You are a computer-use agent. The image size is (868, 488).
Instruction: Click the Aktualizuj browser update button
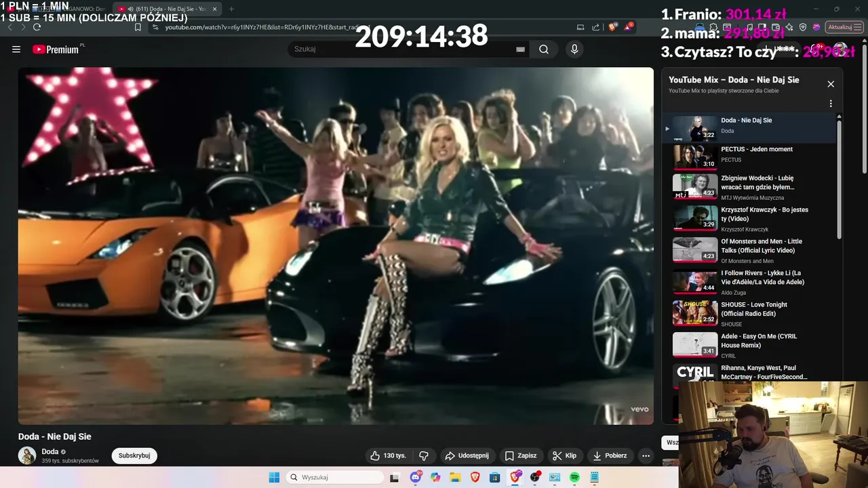pyautogui.click(x=843, y=27)
